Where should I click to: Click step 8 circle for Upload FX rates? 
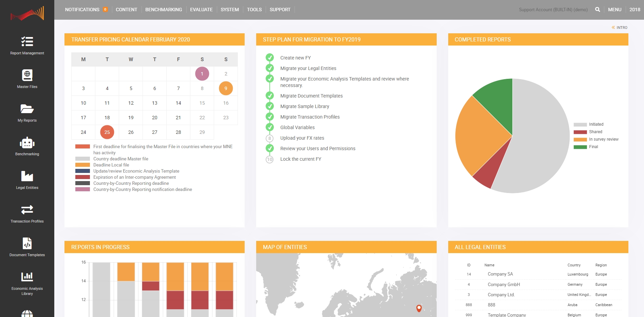270,138
